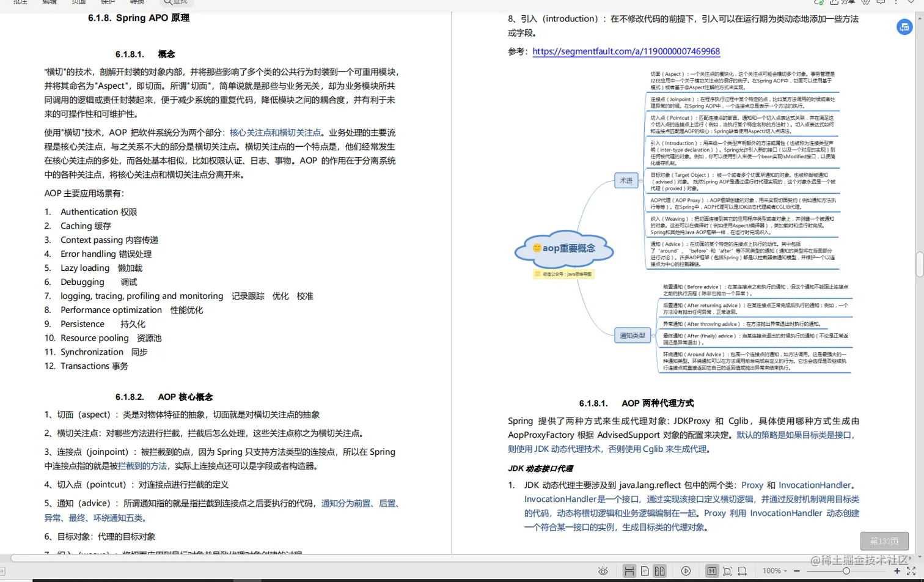Open the 转换 convert menu
924x582 pixels.
point(137,3)
